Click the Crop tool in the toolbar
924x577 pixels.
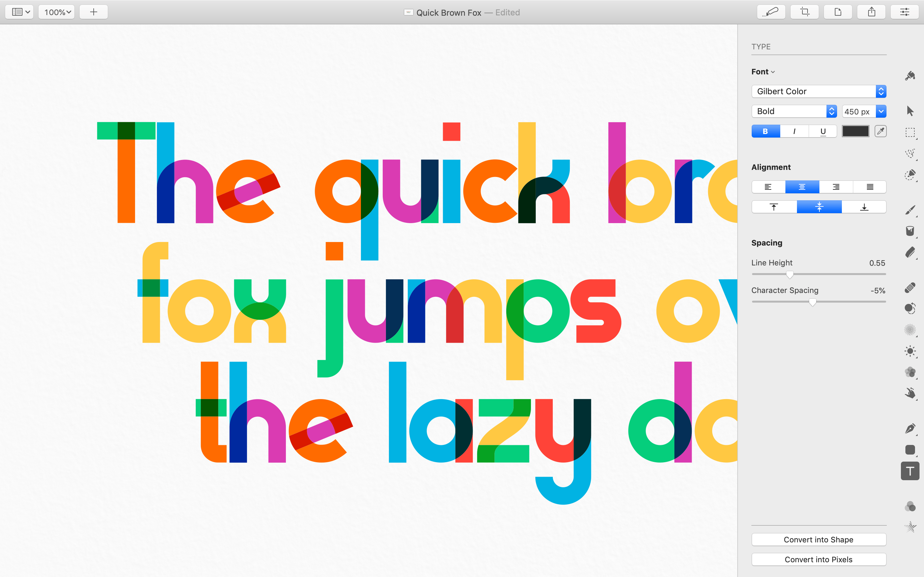click(805, 12)
